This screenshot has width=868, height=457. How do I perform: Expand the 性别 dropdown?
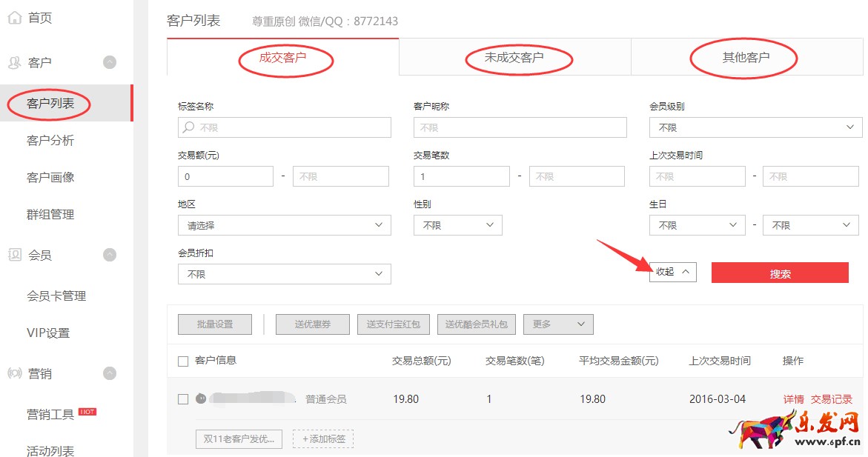(457, 225)
